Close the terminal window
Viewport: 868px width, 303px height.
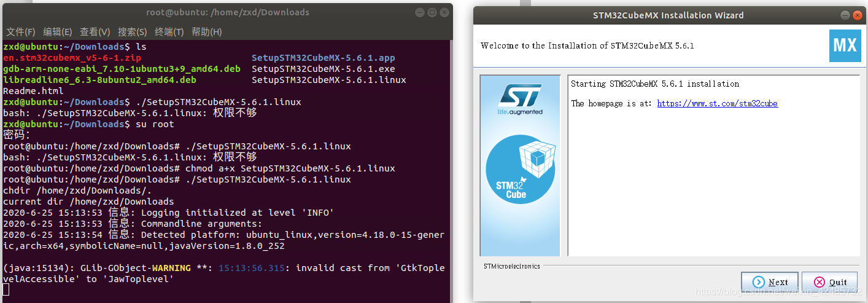point(444,12)
